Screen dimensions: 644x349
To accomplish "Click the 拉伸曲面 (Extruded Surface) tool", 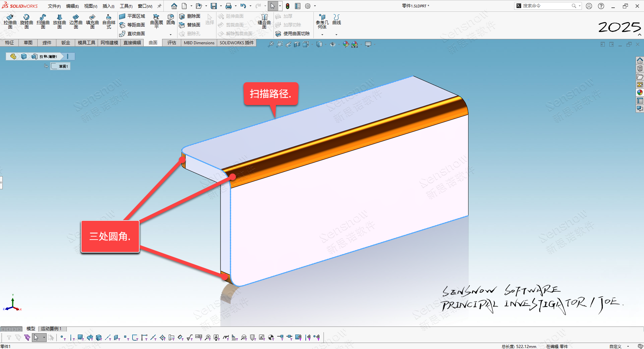I will [x=10, y=21].
